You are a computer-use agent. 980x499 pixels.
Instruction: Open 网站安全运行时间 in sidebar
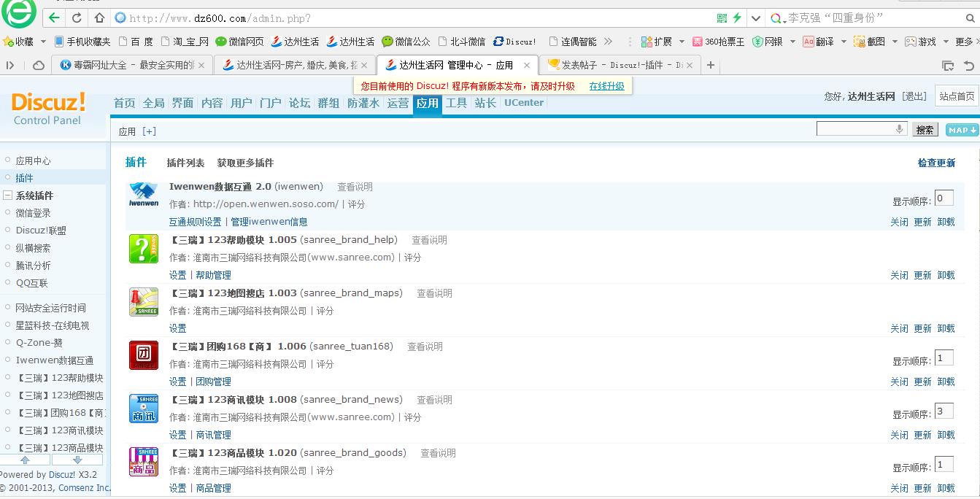[50, 308]
